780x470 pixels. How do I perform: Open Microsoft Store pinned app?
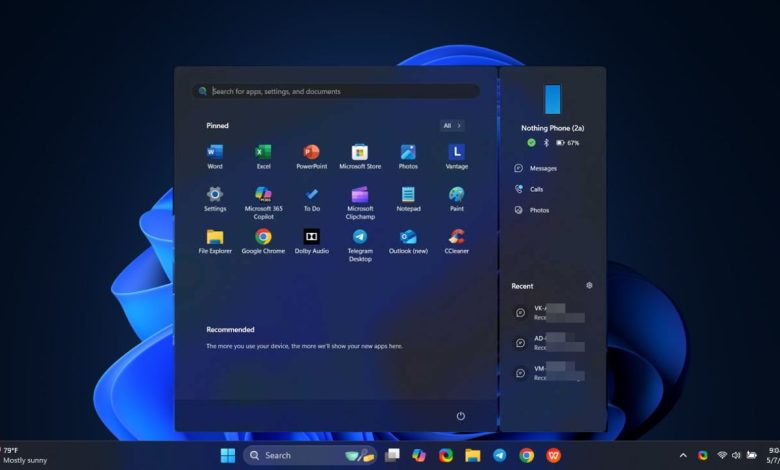tap(360, 157)
